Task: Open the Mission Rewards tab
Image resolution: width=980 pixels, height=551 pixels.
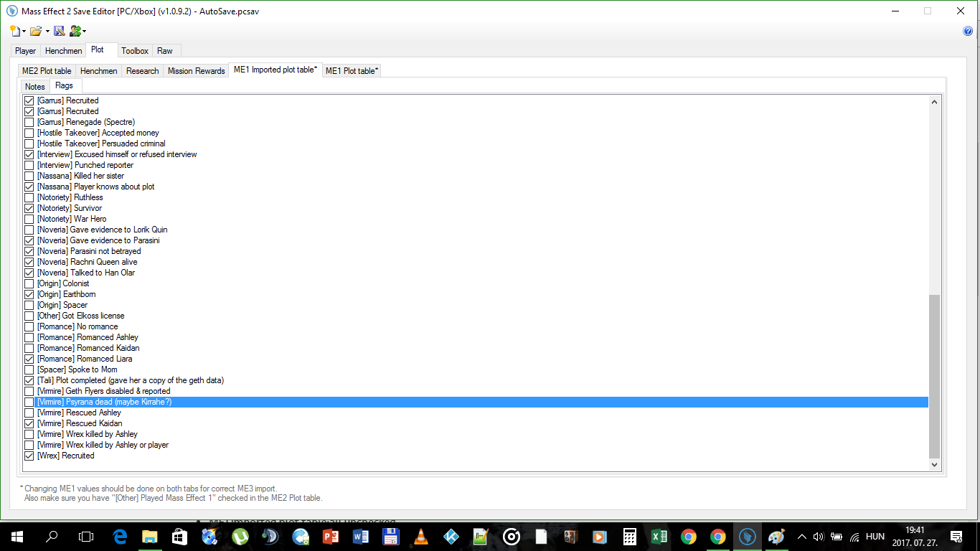Action: point(196,71)
